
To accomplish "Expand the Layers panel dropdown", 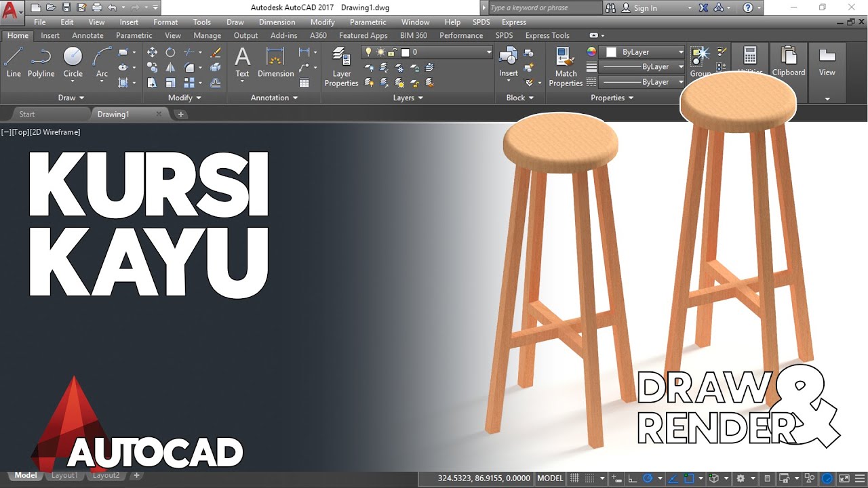I will coord(408,98).
